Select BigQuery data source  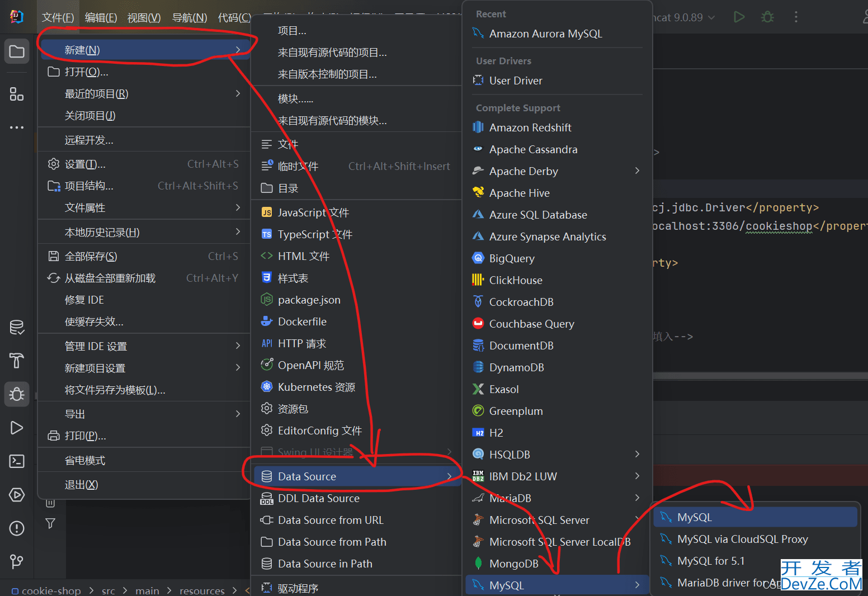558,258
